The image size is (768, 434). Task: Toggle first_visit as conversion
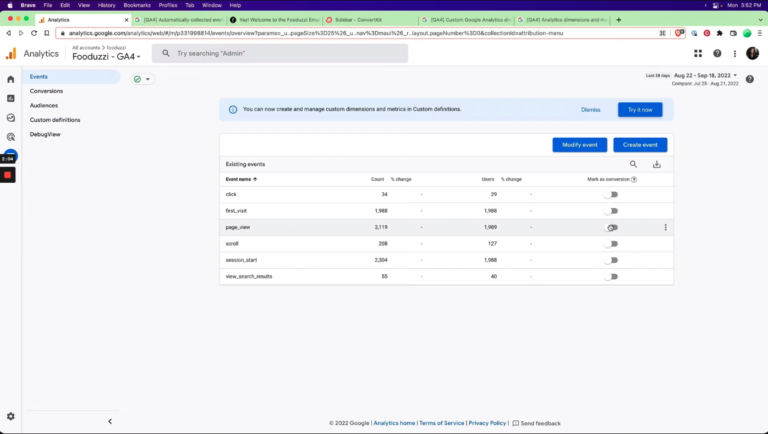(x=611, y=211)
